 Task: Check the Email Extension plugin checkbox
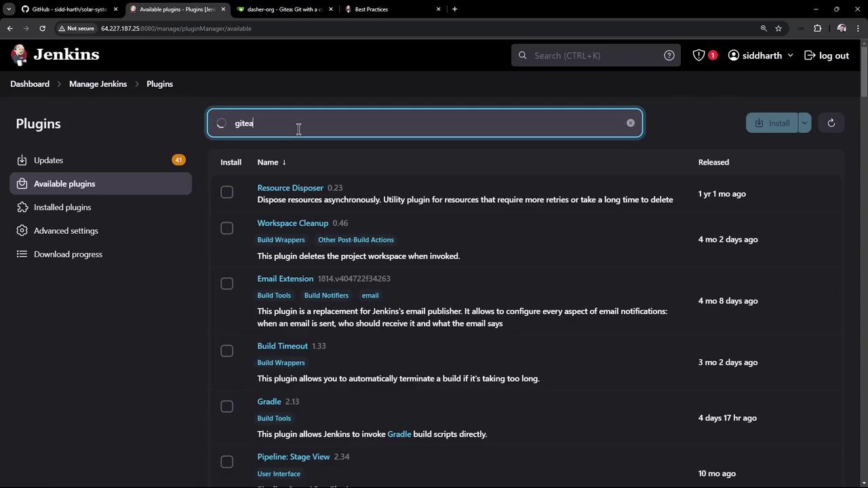[227, 284]
